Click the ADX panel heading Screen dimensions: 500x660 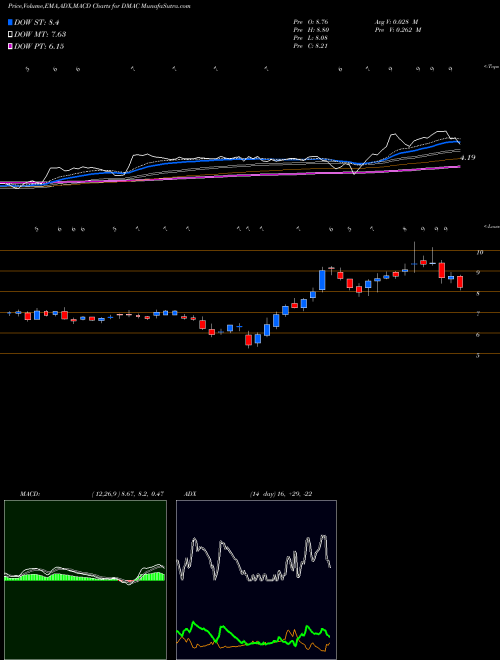190,494
